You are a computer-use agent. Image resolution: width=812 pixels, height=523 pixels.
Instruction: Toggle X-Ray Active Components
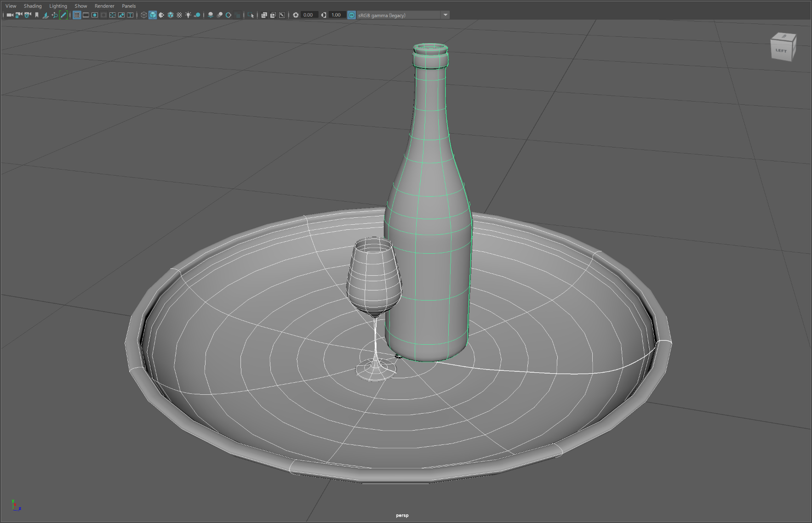[x=273, y=15]
